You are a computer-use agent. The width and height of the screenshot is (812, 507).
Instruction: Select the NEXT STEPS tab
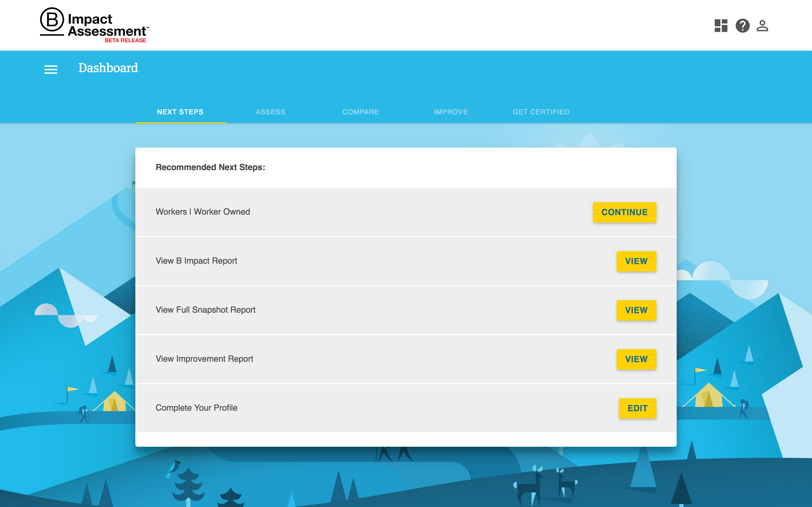coord(180,112)
